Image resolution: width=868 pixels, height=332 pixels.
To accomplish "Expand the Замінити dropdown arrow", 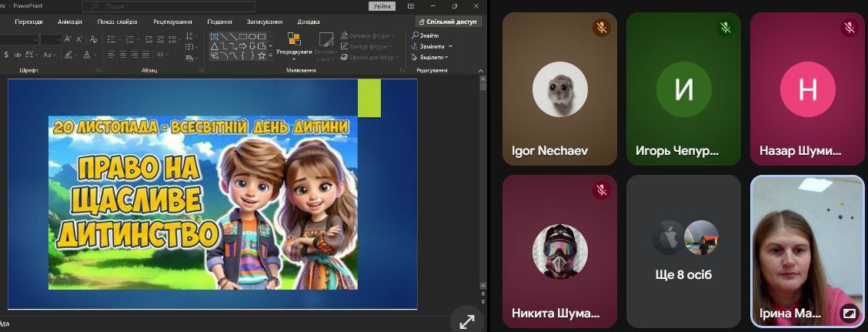I will click(x=450, y=46).
